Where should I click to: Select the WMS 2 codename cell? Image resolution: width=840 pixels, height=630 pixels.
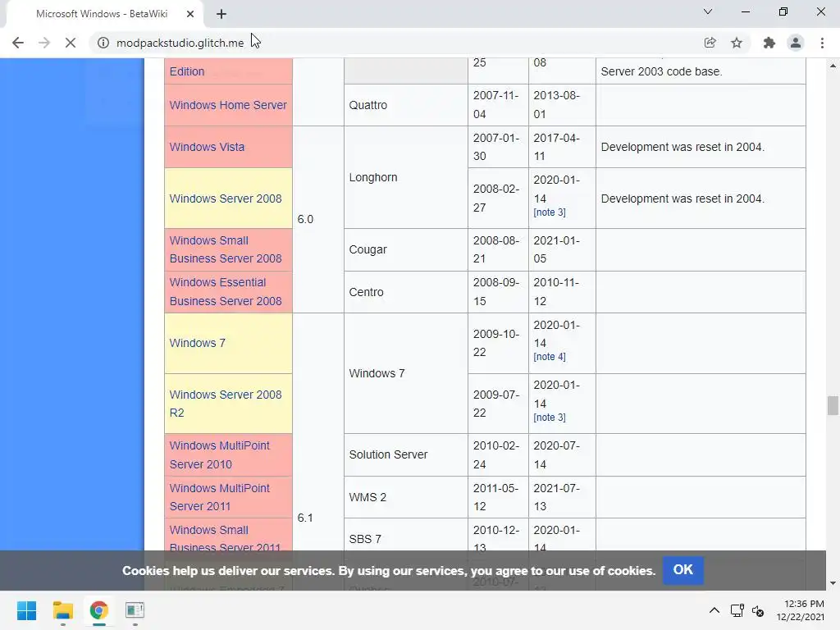pyautogui.click(x=406, y=497)
